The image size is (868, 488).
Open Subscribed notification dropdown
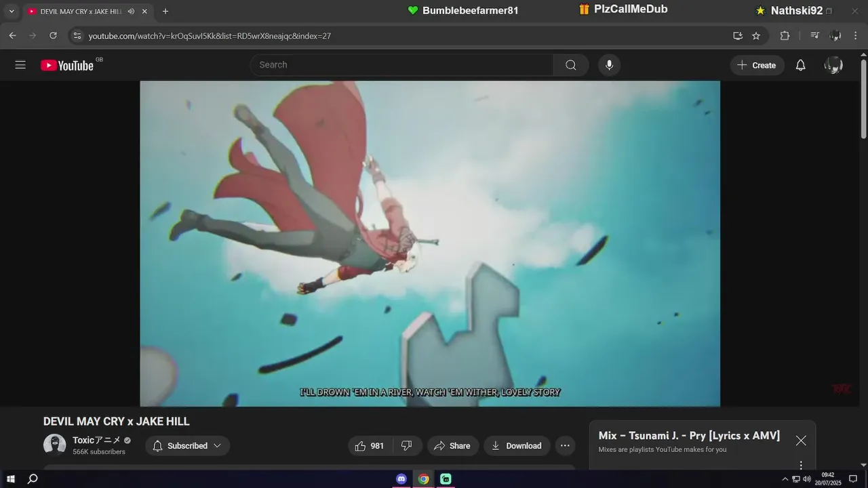tap(188, 445)
